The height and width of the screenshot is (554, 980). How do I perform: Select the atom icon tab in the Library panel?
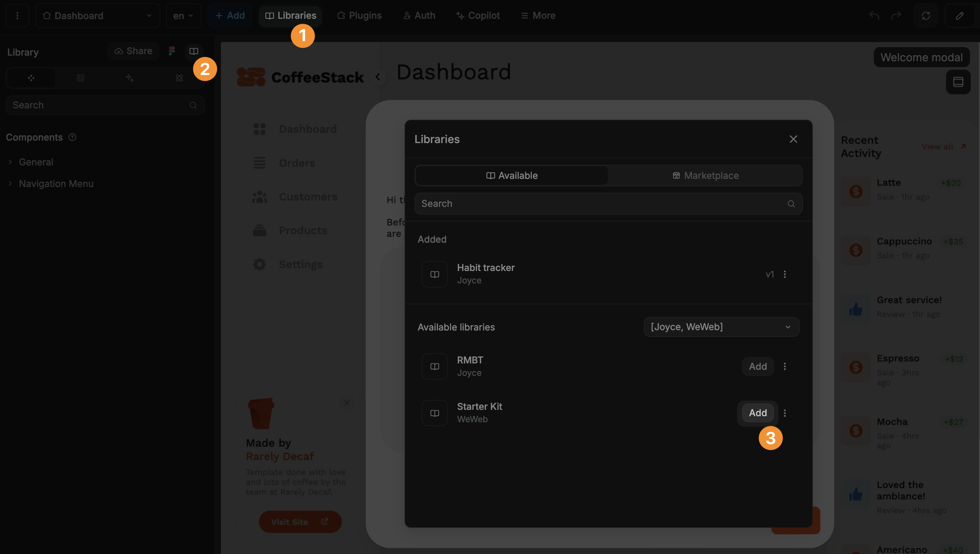(179, 78)
